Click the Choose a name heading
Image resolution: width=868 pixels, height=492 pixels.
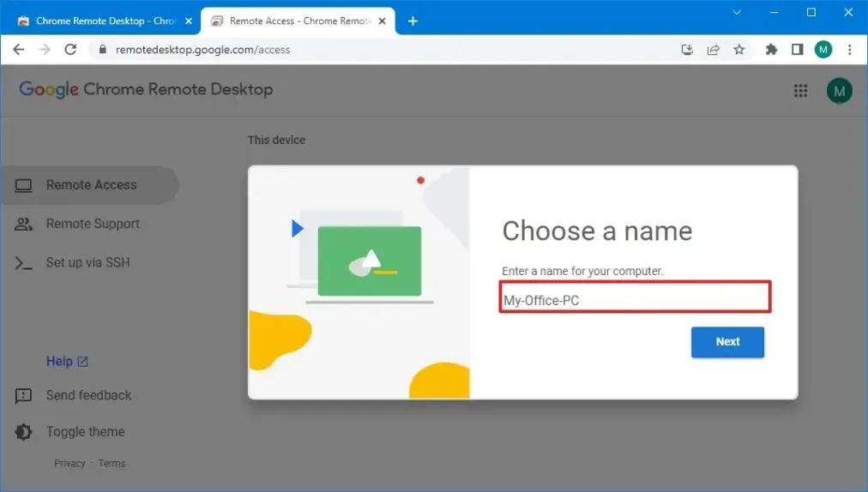coord(597,231)
